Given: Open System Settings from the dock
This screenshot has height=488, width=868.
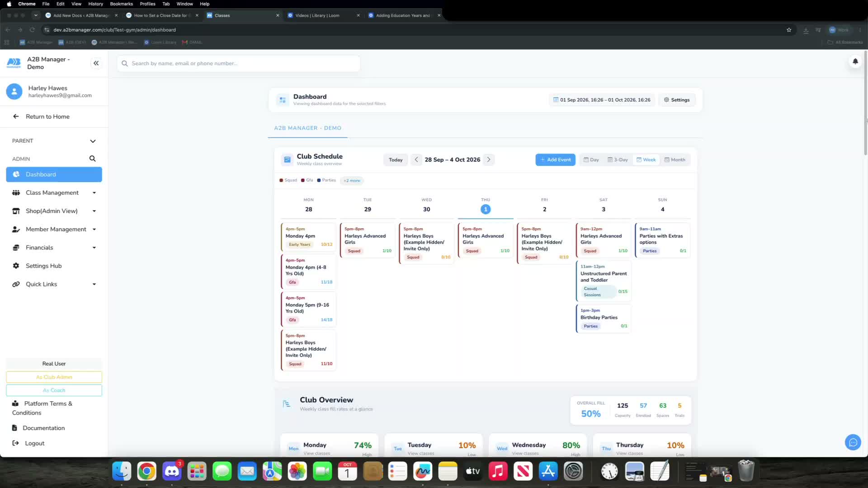Looking at the screenshot, I should pos(573,472).
